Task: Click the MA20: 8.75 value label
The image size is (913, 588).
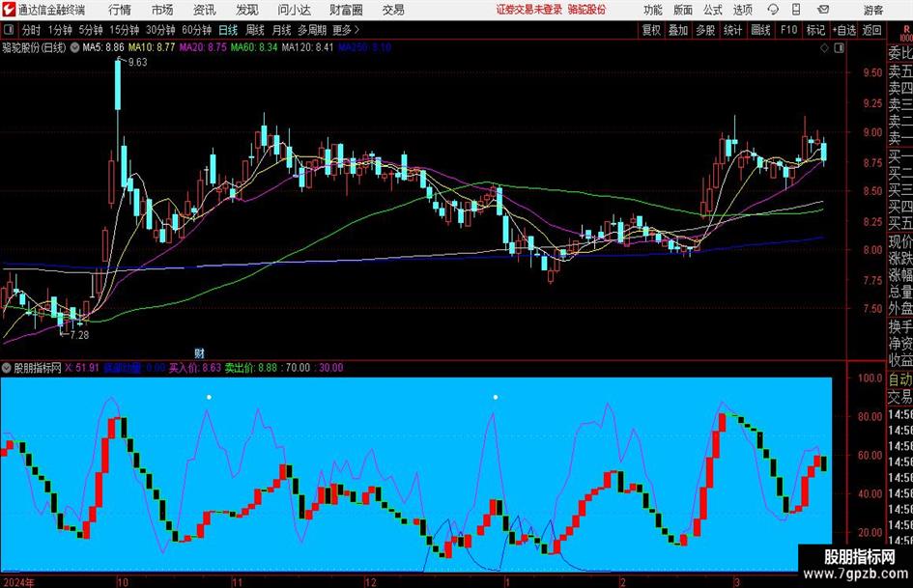Action: 203,47
